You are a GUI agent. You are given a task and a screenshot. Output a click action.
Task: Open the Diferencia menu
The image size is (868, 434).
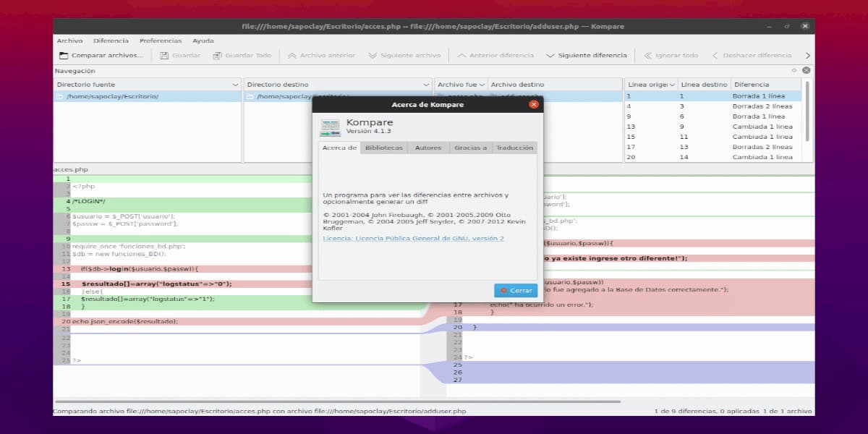point(111,41)
